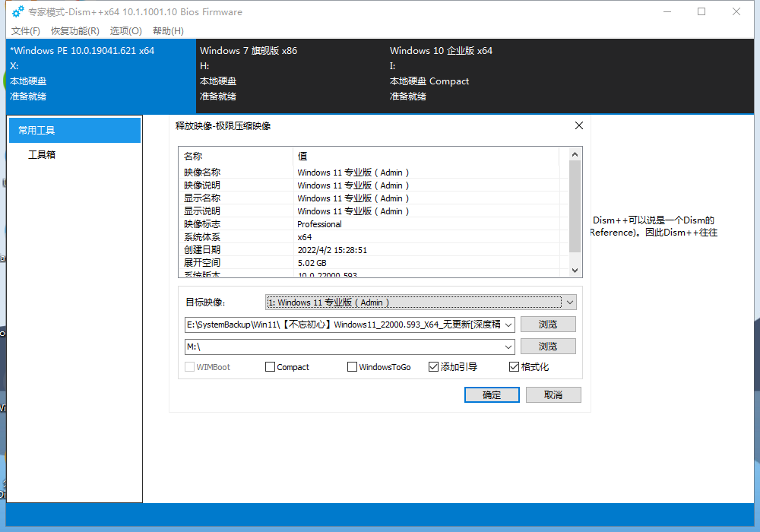Open the 文件(F) menu
This screenshot has height=532, width=760.
click(x=26, y=31)
